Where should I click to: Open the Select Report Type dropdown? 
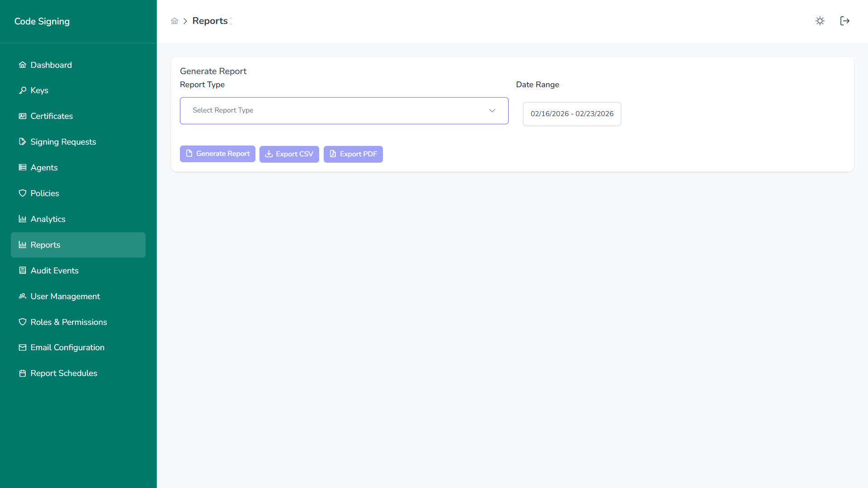coord(344,110)
